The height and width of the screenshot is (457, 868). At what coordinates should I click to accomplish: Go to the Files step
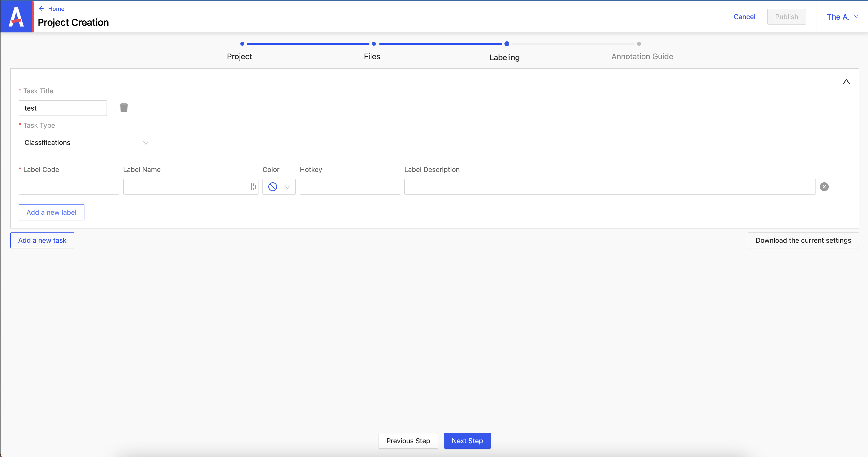[x=372, y=56]
